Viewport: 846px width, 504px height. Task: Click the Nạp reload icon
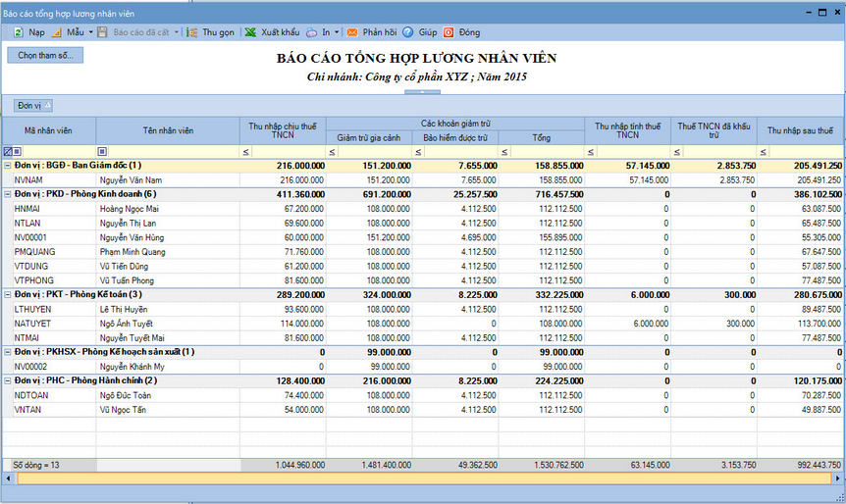[18, 32]
